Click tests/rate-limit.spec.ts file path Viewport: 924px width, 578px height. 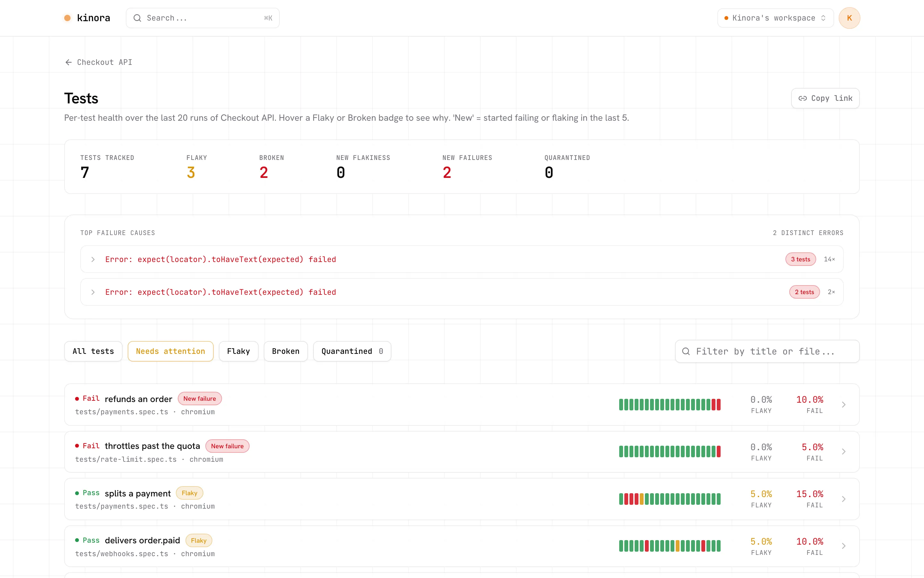click(126, 459)
